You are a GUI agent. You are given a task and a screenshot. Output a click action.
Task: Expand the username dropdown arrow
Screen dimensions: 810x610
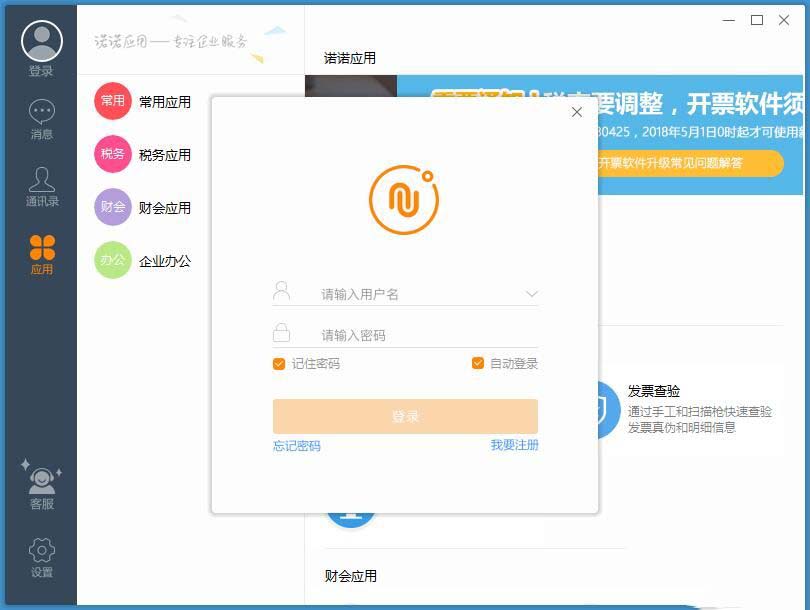tap(531, 294)
